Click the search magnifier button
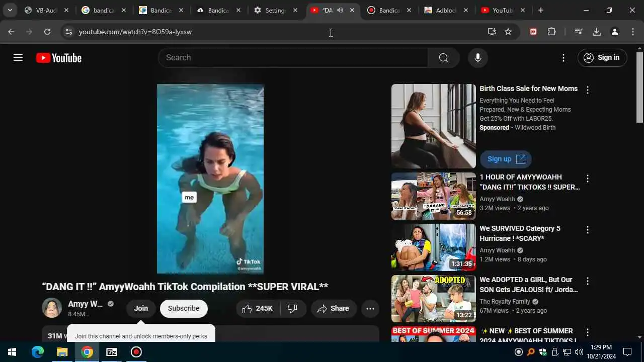 (x=443, y=58)
